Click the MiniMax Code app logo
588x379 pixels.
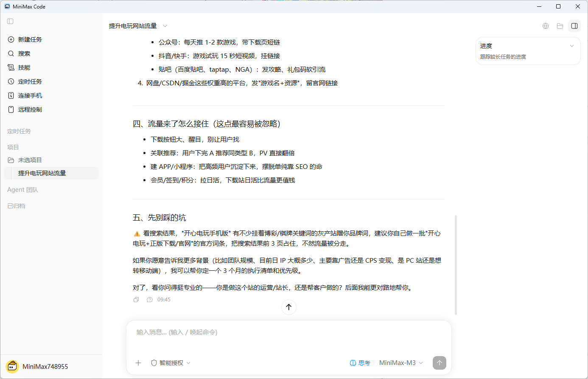pos(7,6)
